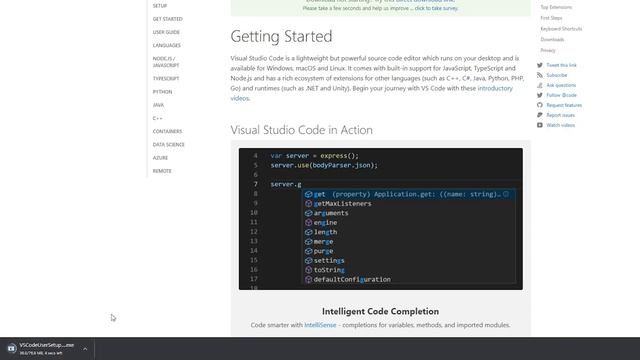640x360 pixels.
Task: Click the Visual Studio Code in Action heading
Action: (x=302, y=130)
